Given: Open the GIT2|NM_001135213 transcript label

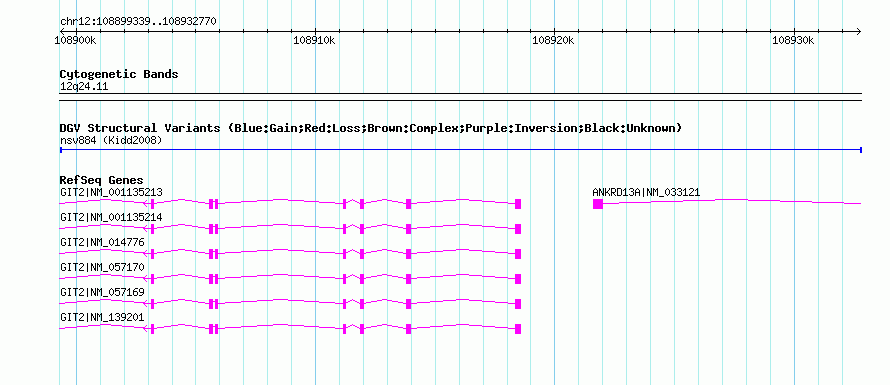Looking at the screenshot, I should point(111,192).
